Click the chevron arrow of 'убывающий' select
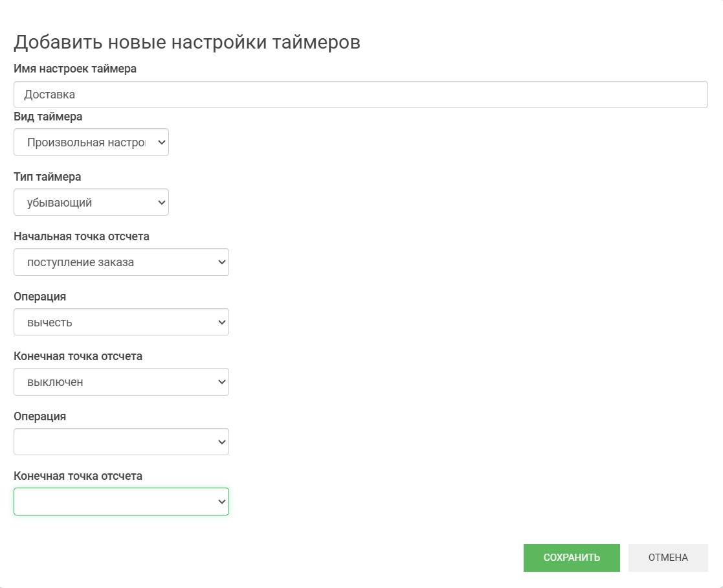The image size is (723, 588). tap(161, 203)
